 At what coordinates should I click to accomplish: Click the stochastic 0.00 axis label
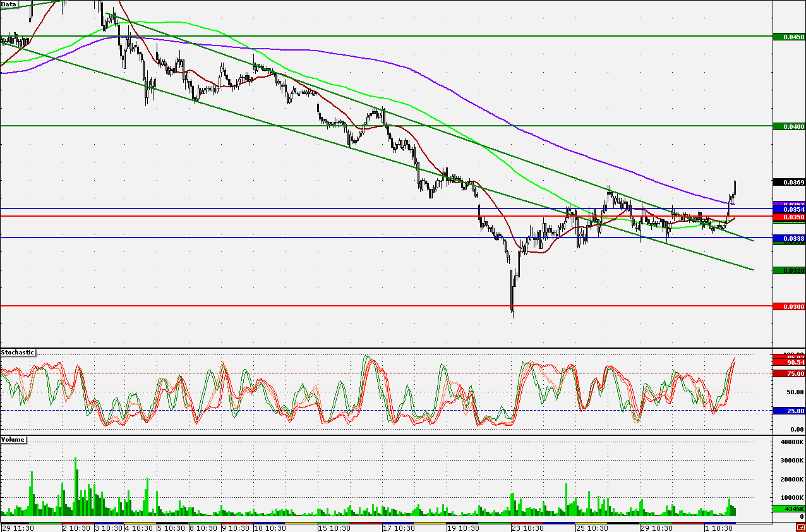pos(796,430)
